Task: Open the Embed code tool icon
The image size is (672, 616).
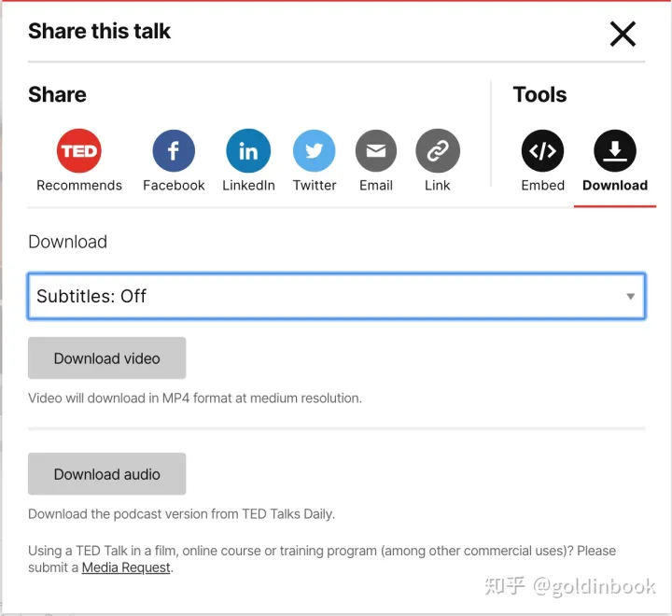Action: pos(542,151)
